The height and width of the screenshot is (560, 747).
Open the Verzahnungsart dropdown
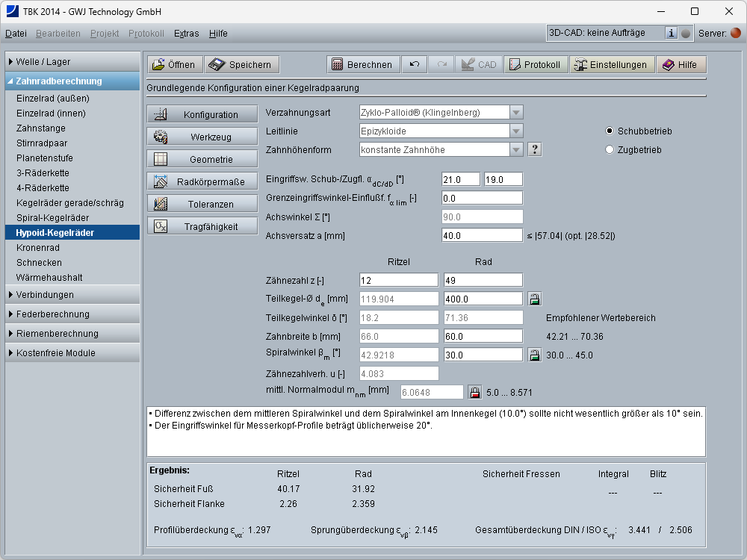[x=515, y=112]
